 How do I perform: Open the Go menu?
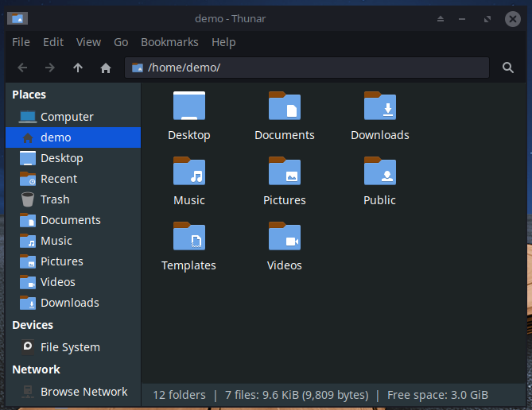click(121, 42)
